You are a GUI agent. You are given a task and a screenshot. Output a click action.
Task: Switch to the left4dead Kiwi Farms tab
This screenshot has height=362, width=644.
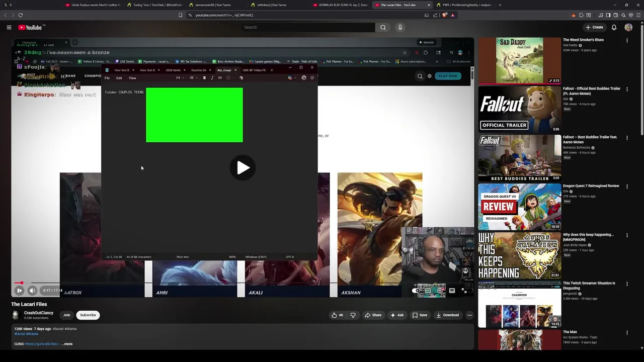click(279, 5)
